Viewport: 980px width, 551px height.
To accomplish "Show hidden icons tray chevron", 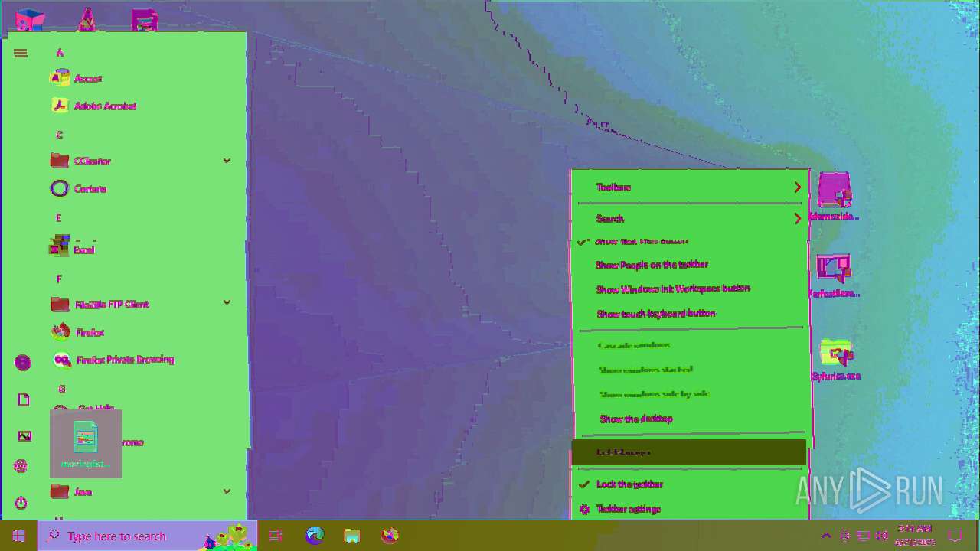I will pos(825,536).
